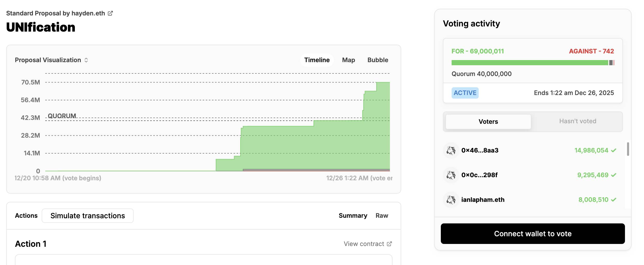This screenshot has width=644, height=265.
Task: Click green checkmark next to 14,986,054
Action: [x=614, y=150]
